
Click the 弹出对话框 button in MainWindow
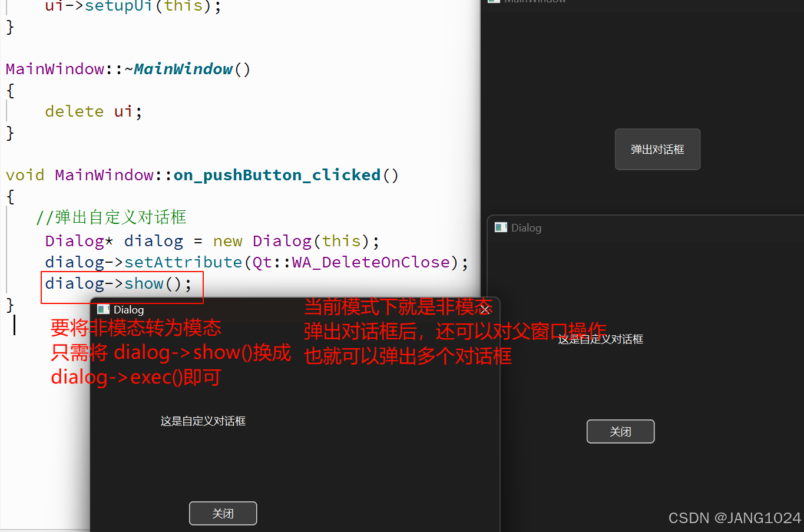pos(657,149)
